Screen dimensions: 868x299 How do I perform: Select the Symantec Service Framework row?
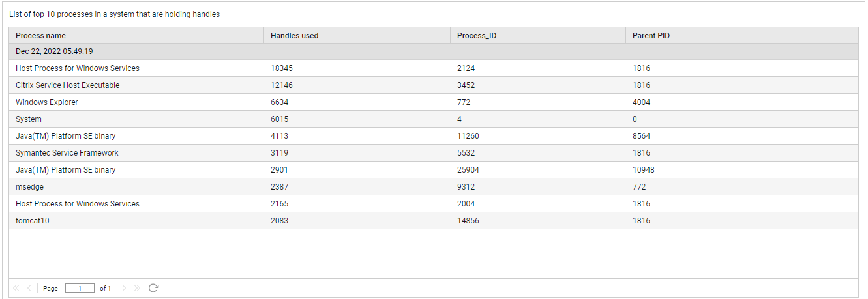pyautogui.click(x=434, y=153)
